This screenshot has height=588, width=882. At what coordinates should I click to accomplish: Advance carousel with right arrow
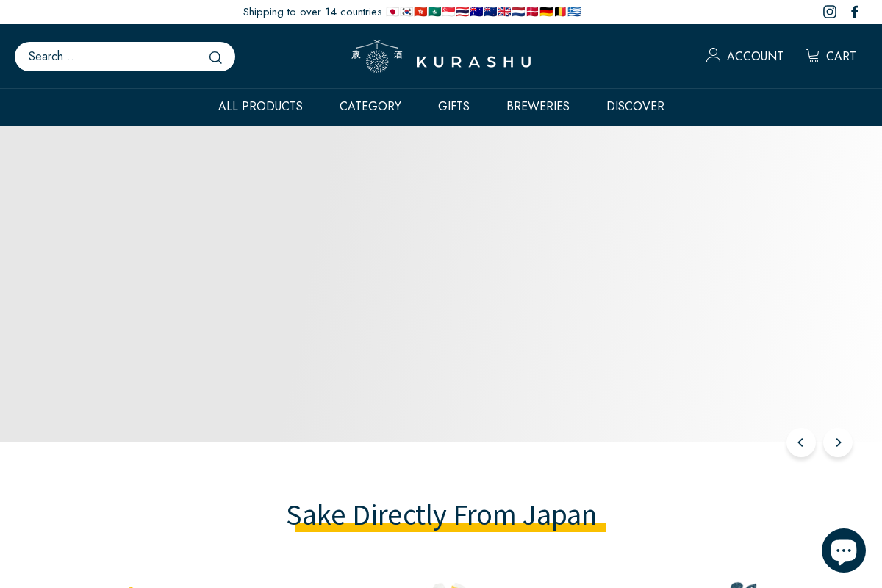[x=837, y=442]
